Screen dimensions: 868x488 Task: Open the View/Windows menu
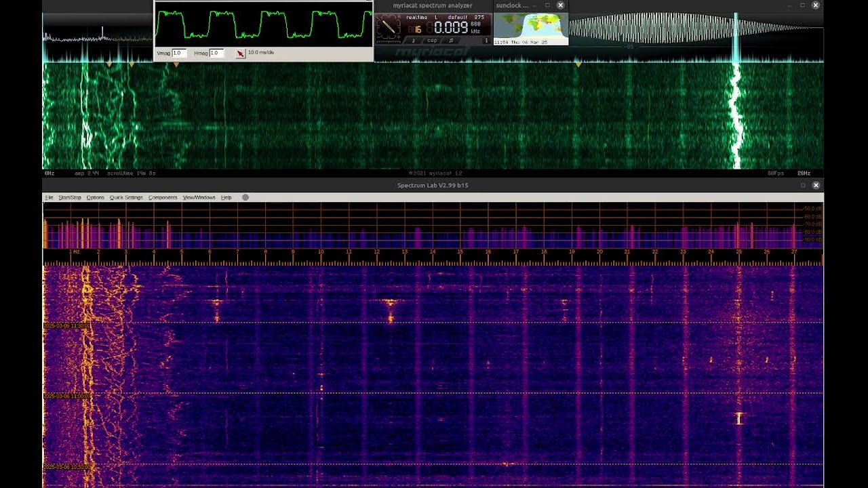coord(199,197)
